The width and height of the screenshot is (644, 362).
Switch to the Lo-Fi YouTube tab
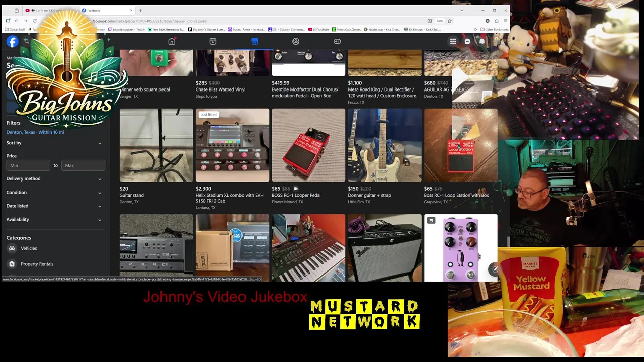tap(50, 10)
